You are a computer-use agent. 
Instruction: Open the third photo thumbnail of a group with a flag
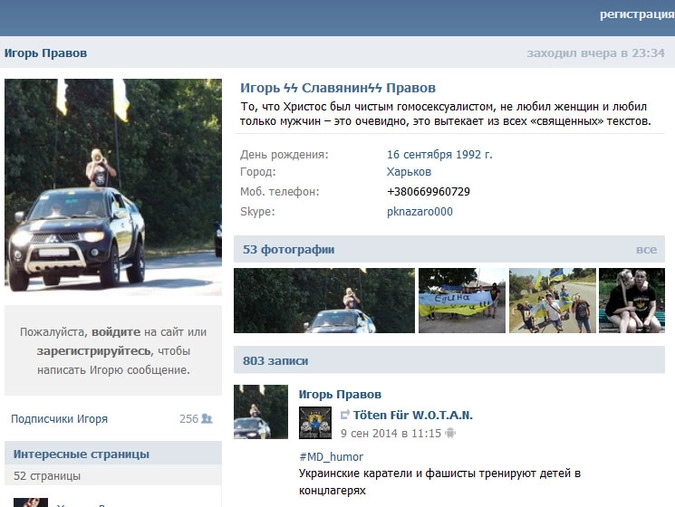pyautogui.click(x=552, y=300)
